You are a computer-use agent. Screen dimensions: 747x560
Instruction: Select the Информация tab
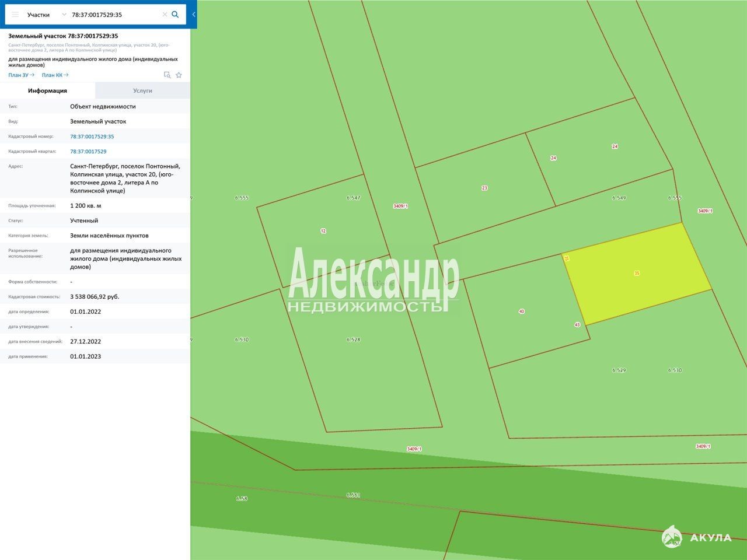coord(47,90)
